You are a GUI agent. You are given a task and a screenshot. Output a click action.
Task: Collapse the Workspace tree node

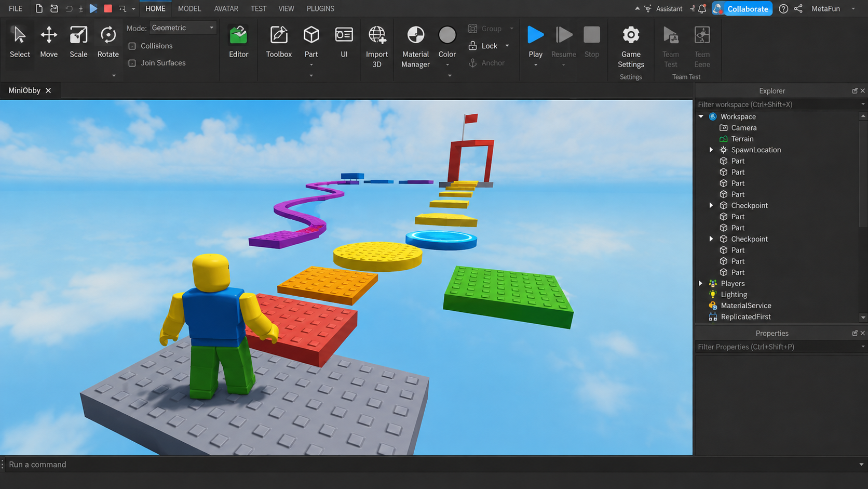(x=701, y=116)
